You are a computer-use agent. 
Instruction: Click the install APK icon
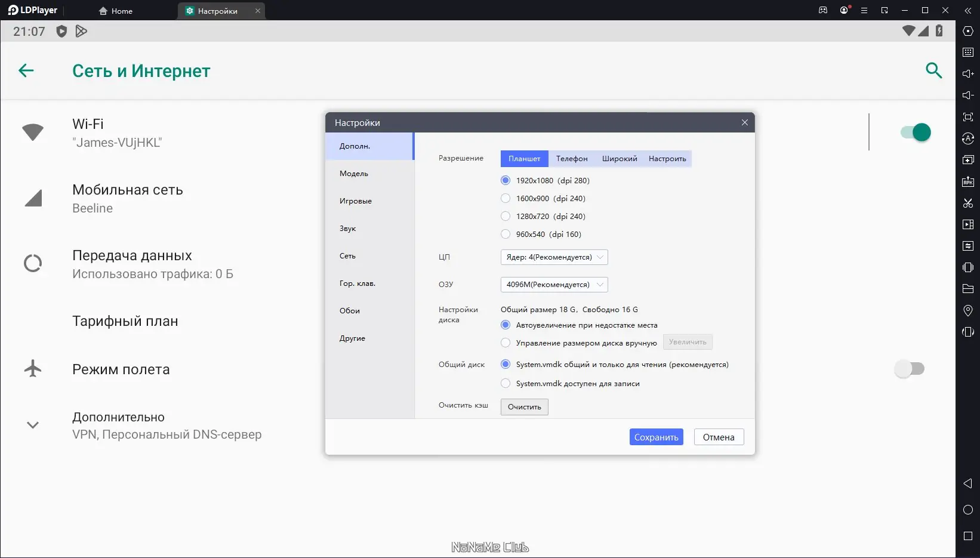point(968,181)
